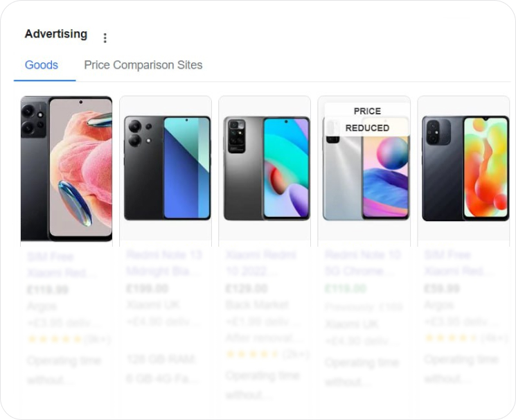The image size is (516, 420).
Task: Click the green reduced price on fourth listing
Action: coord(345,289)
